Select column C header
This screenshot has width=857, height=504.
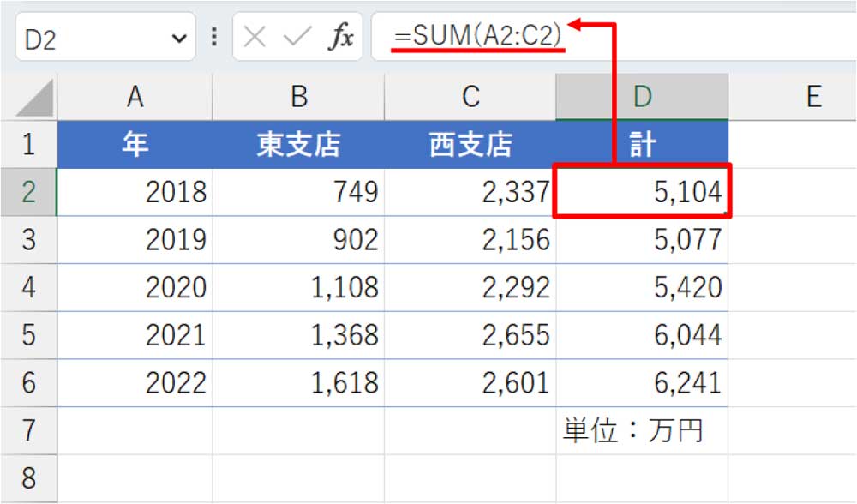click(x=470, y=97)
